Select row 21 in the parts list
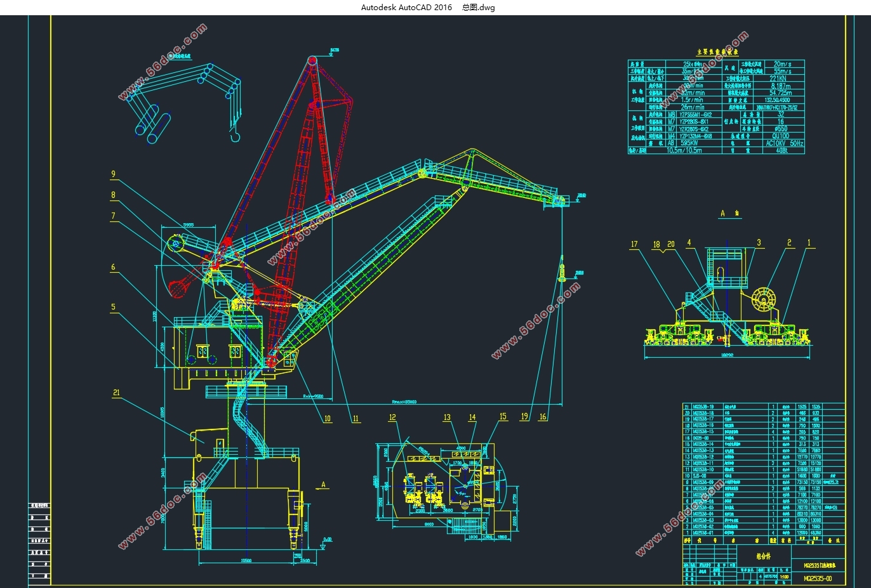The width and height of the screenshot is (871, 588). click(764, 407)
